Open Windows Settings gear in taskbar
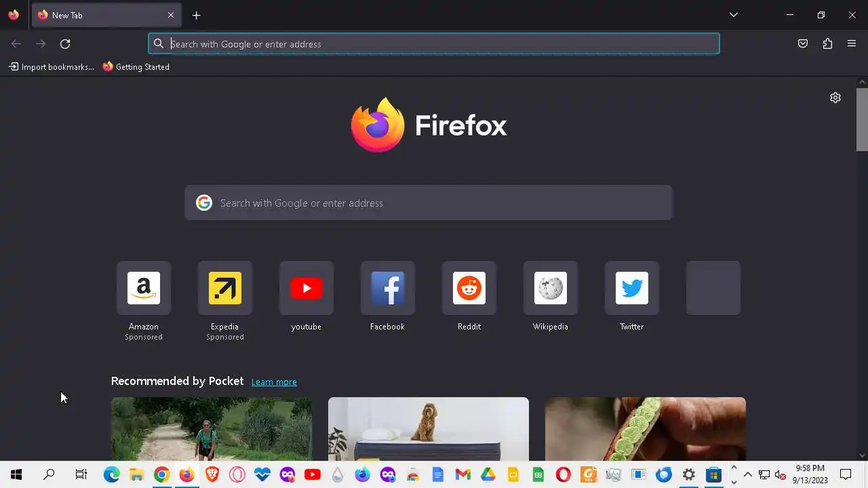Viewport: 868px width, 488px height. coord(689,474)
